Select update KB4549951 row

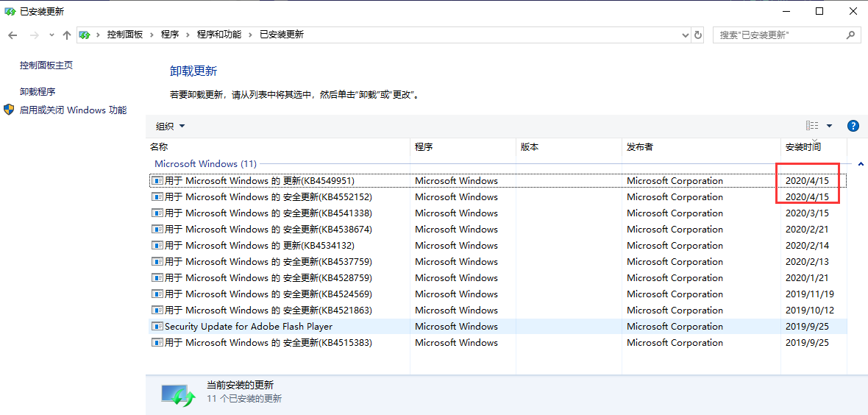coord(498,180)
